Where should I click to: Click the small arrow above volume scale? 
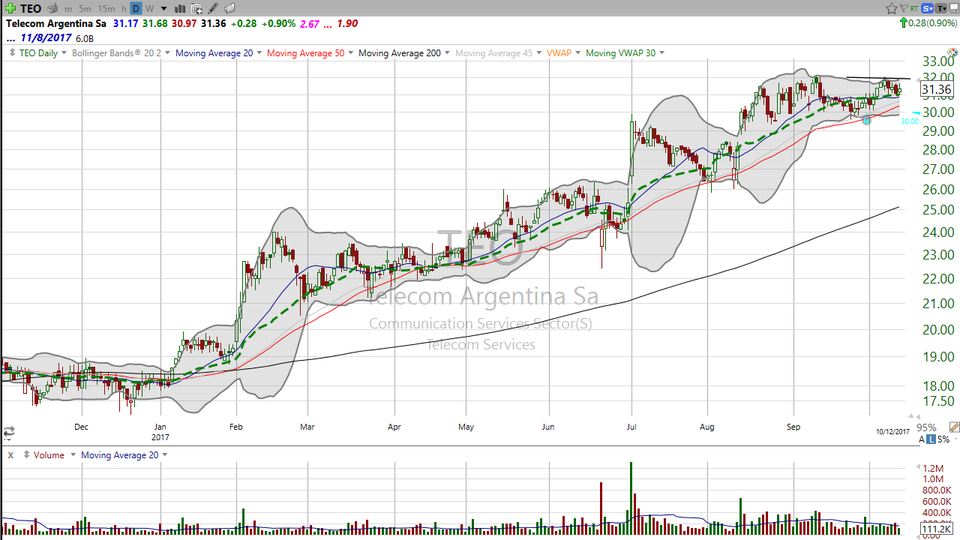click(917, 467)
